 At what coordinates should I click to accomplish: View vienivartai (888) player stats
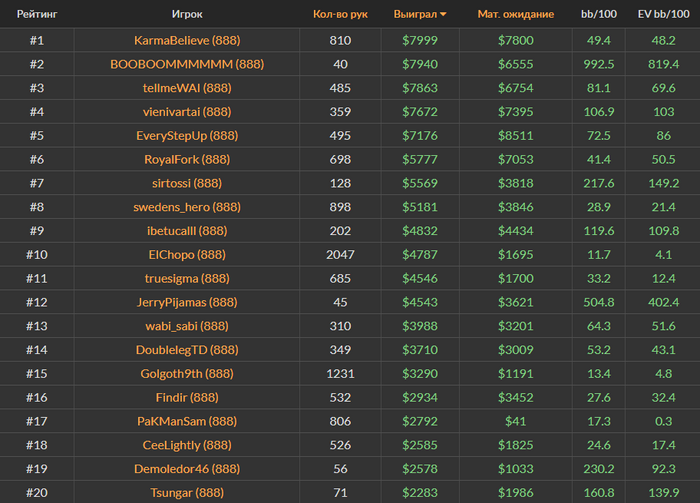tap(187, 112)
